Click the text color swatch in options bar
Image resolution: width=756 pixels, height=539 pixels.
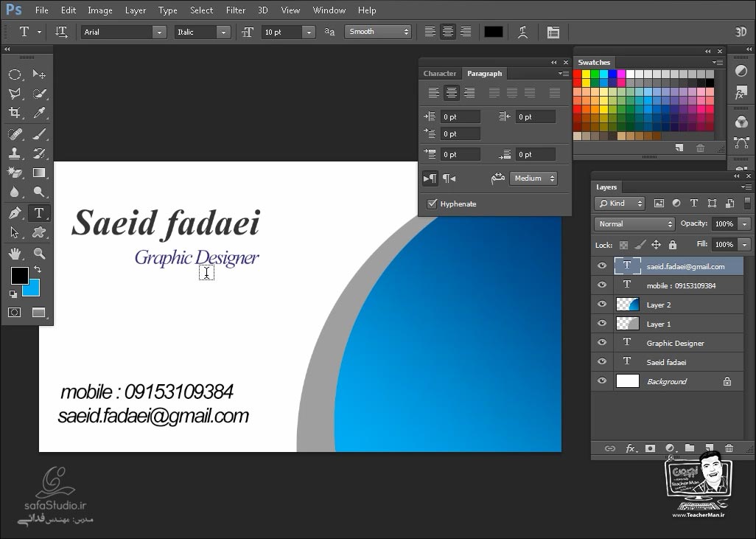493,32
